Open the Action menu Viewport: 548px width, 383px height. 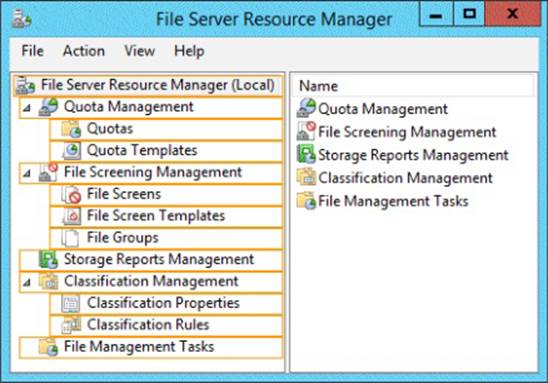pyautogui.click(x=84, y=51)
